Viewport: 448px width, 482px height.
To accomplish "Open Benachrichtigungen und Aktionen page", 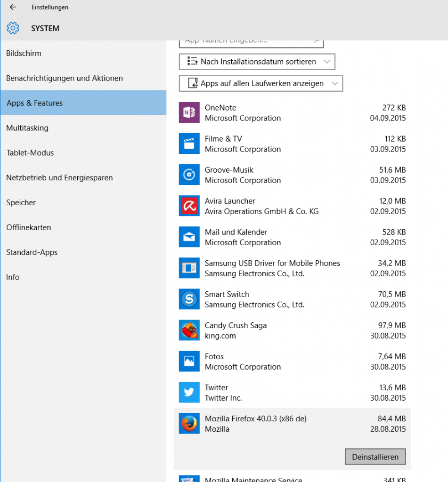I will tap(83, 78).
